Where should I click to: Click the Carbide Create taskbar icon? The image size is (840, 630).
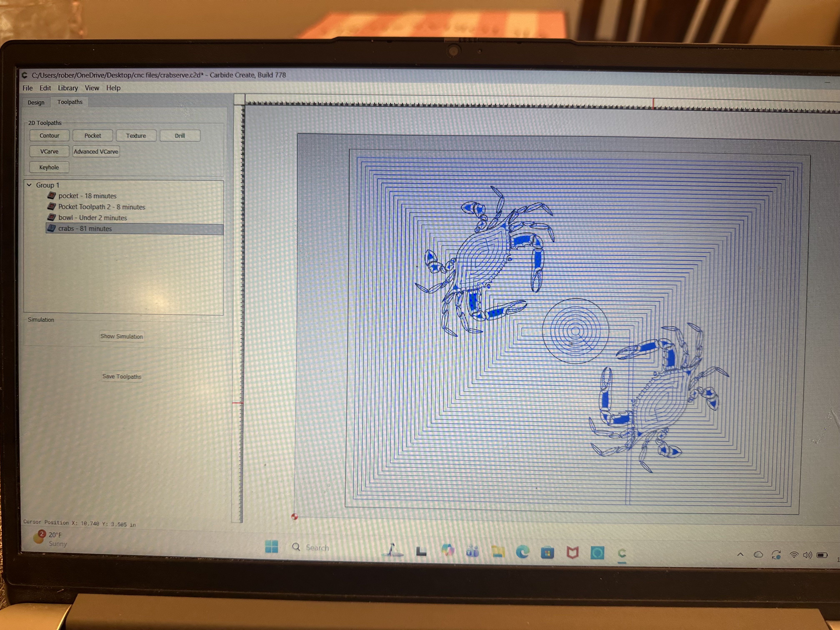pyautogui.click(x=622, y=553)
